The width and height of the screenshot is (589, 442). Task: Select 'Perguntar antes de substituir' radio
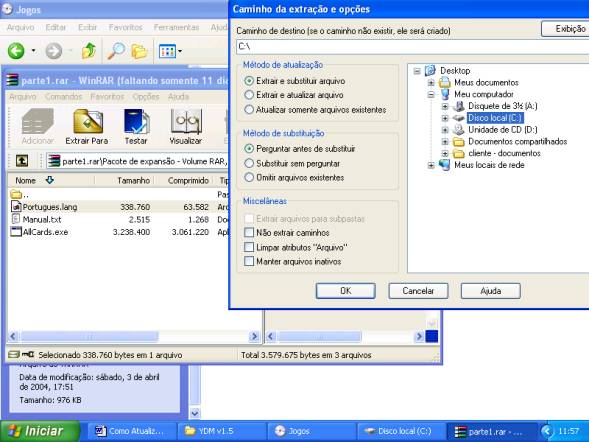coord(249,149)
